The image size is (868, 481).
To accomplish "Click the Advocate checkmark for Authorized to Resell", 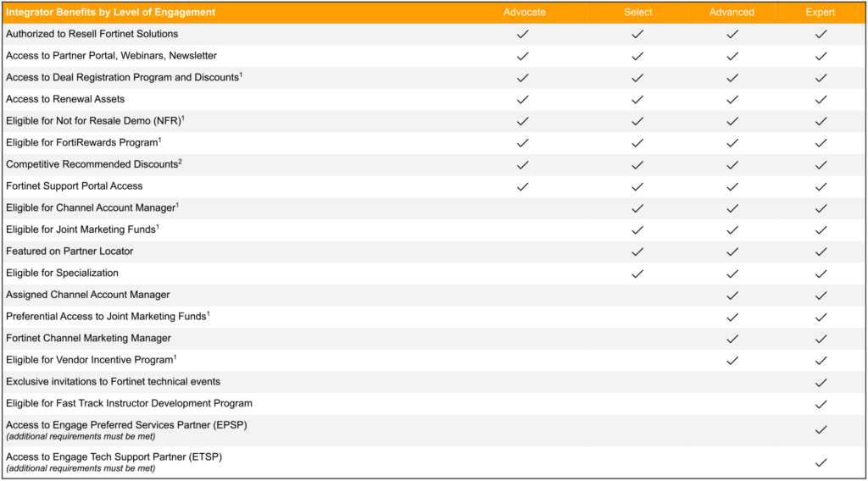I will (x=522, y=34).
